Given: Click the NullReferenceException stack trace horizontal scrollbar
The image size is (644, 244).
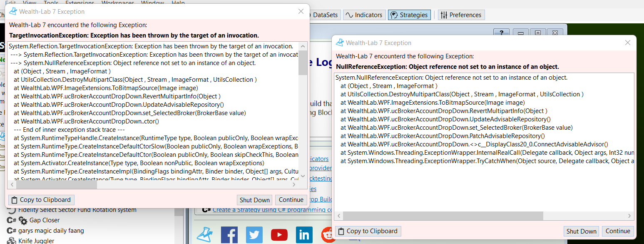Looking at the screenshot, I should [443, 216].
